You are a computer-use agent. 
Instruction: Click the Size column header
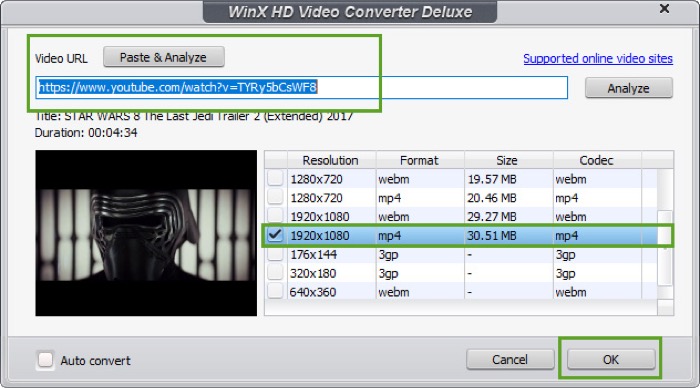[x=508, y=160]
